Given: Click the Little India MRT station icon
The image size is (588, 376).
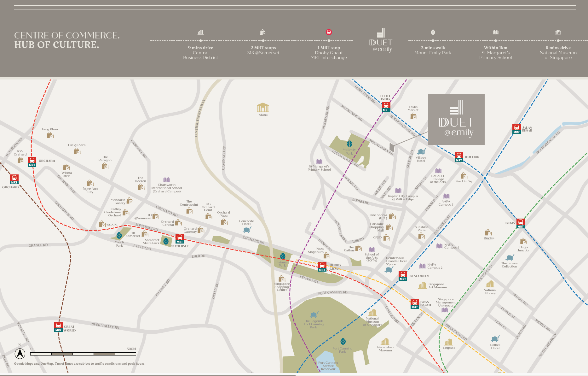Looking at the screenshot, I should tap(386, 107).
